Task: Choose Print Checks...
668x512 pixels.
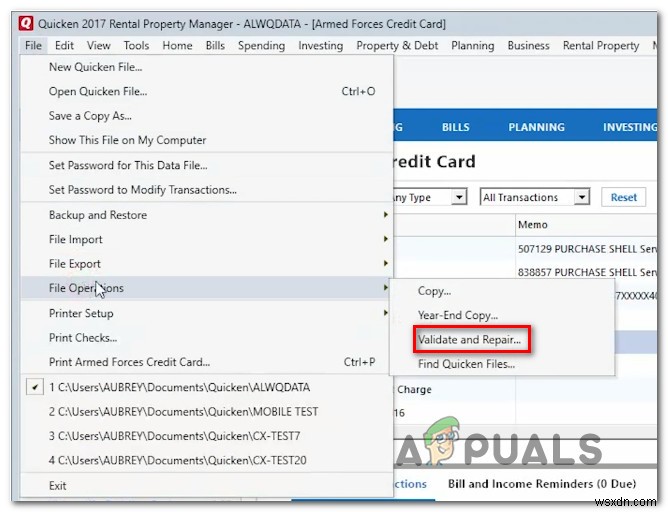Action: point(207,338)
